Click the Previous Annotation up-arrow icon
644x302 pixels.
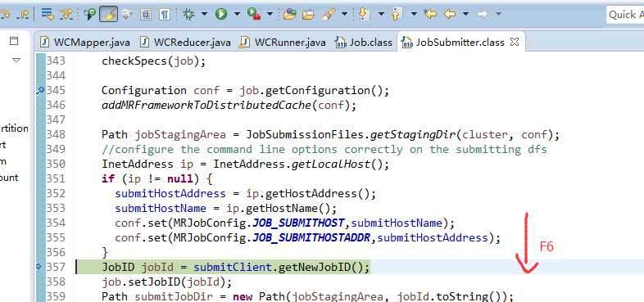pyautogui.click(x=397, y=15)
